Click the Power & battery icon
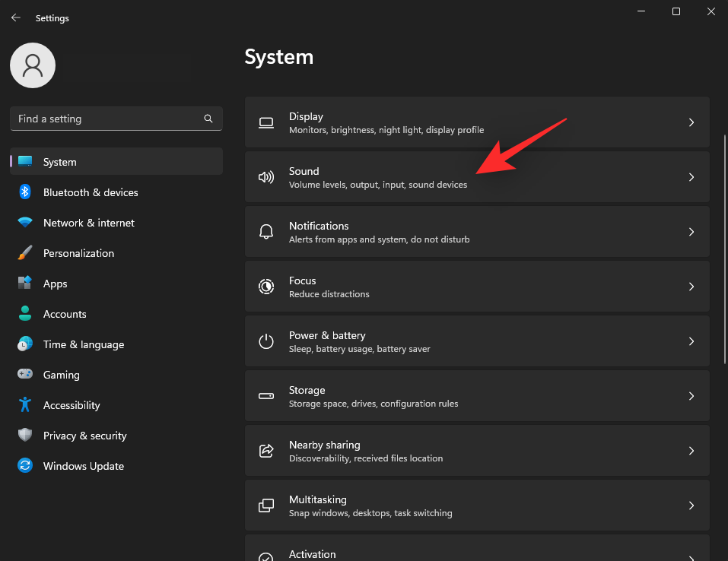728x561 pixels. tap(265, 341)
